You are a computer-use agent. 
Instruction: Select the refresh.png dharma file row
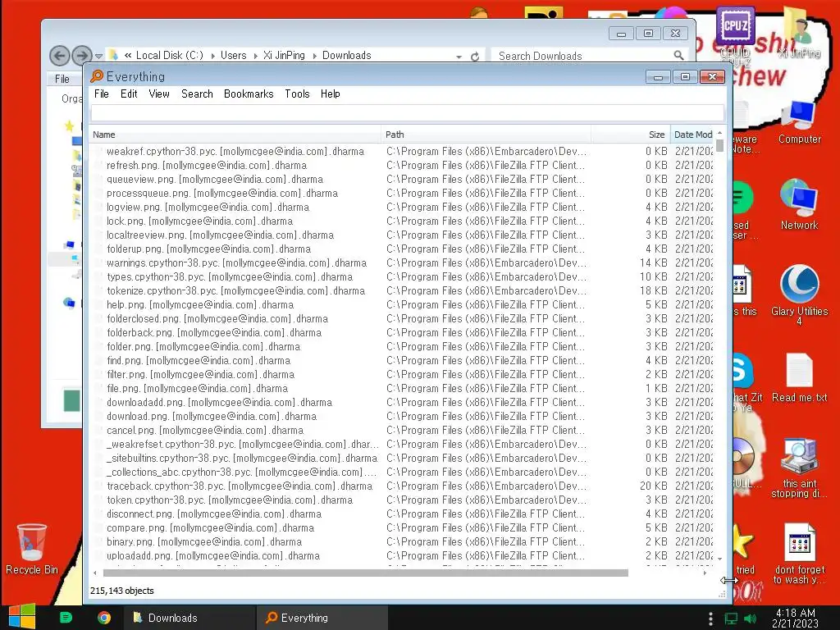click(x=402, y=166)
